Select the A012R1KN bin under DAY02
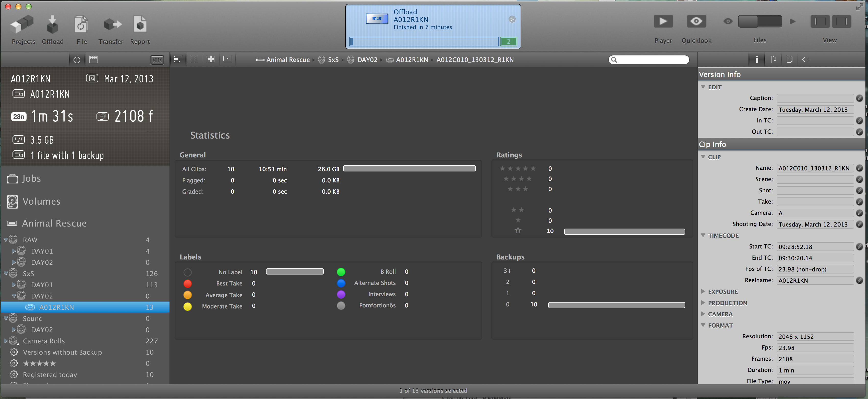 point(57,307)
